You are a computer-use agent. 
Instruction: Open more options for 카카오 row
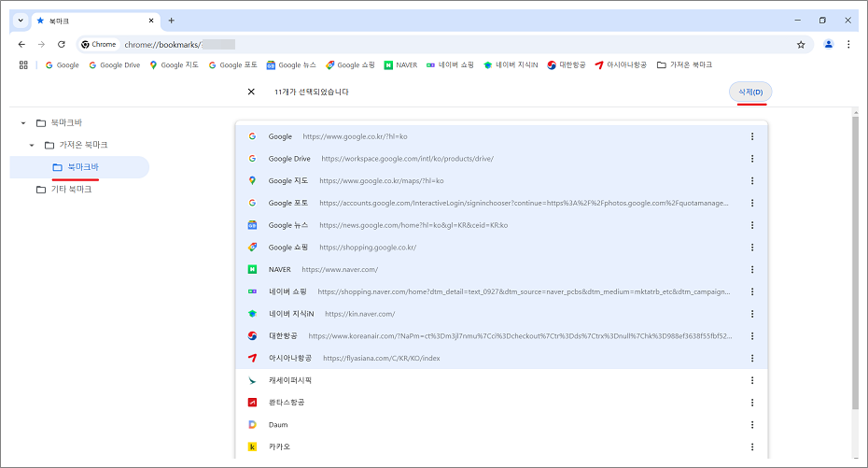click(751, 447)
